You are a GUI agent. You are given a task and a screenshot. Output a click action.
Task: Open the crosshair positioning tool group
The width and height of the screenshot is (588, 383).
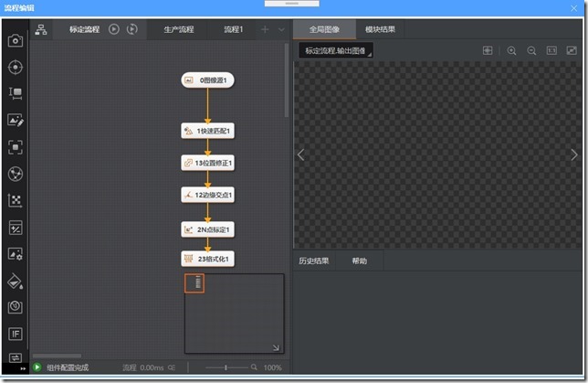pos(16,68)
